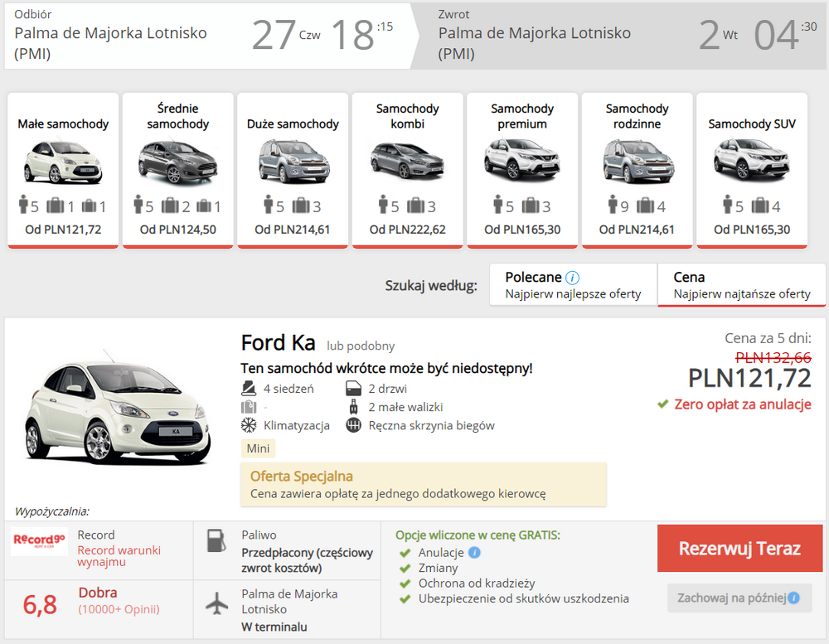
Task: Click the Record rental company logo
Action: click(x=39, y=540)
